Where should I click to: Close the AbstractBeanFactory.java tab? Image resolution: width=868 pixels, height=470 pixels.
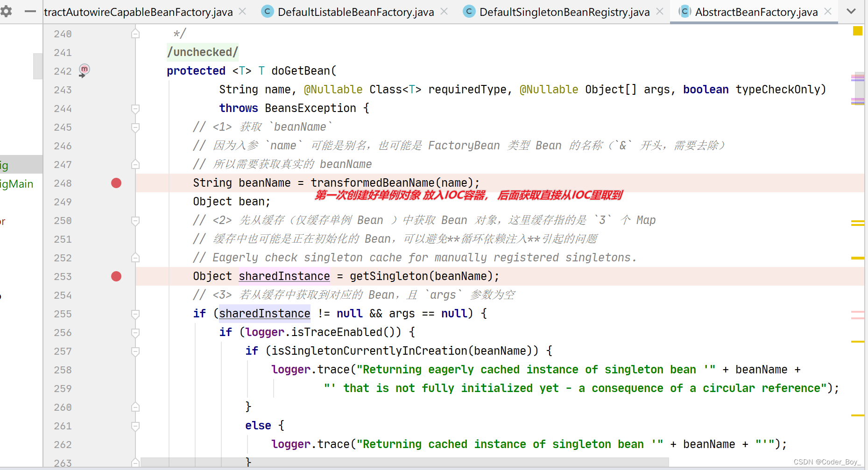tap(828, 11)
